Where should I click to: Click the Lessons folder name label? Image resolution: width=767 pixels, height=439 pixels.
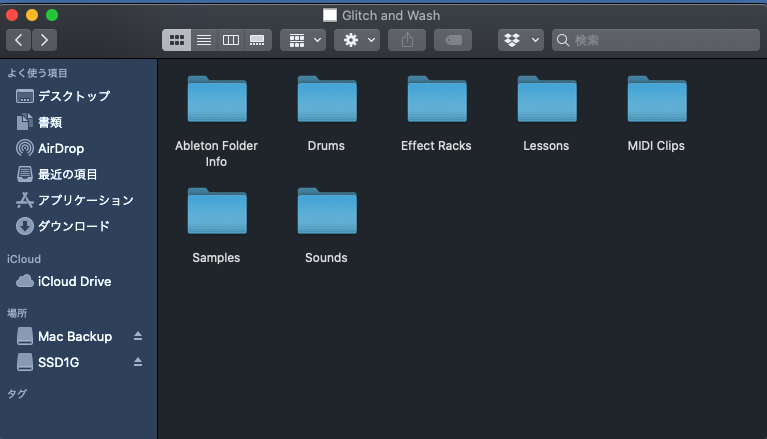click(x=546, y=146)
